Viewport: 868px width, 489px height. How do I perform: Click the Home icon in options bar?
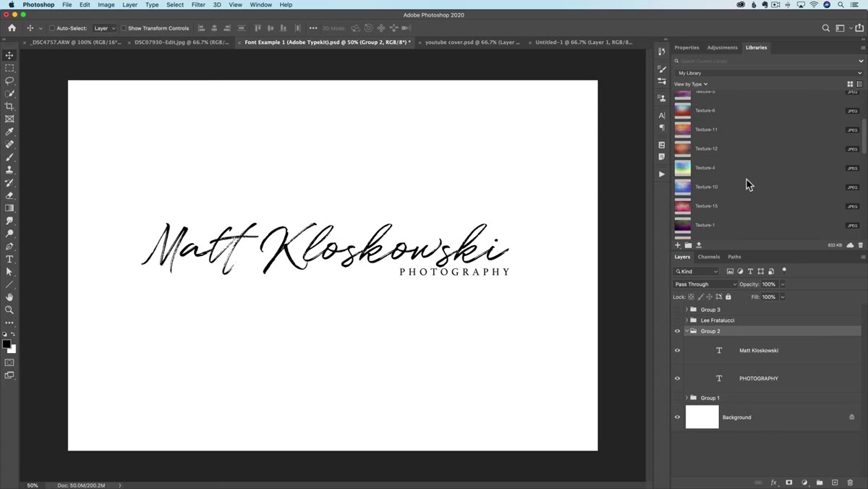point(12,28)
